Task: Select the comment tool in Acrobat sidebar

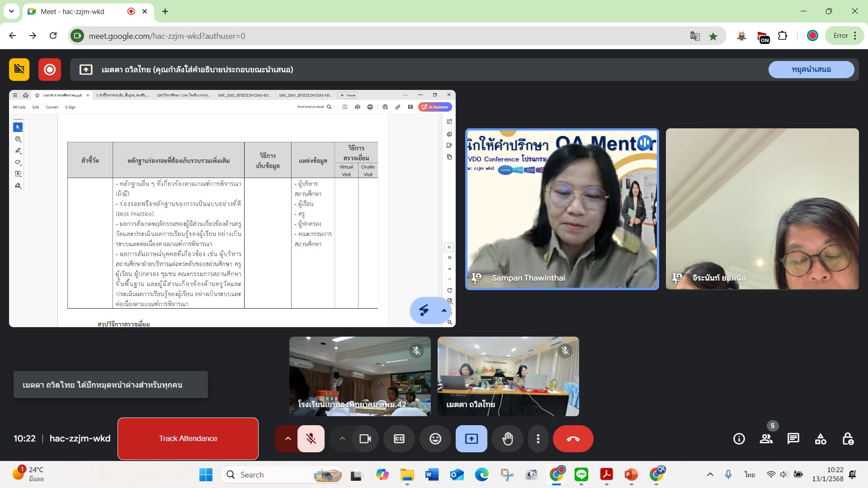Action: (x=18, y=139)
